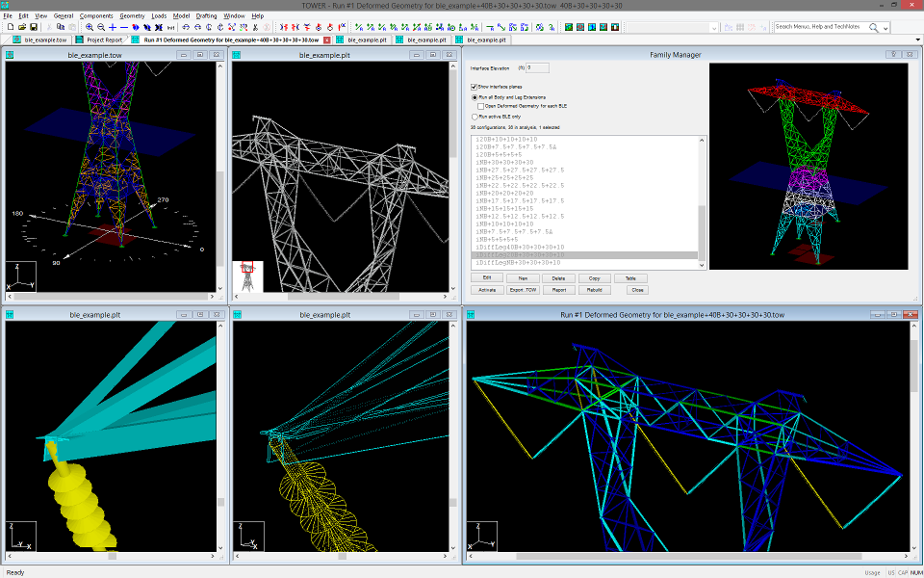Click vertical scrollbar thumb in ble_example.tow window

(x=220, y=217)
